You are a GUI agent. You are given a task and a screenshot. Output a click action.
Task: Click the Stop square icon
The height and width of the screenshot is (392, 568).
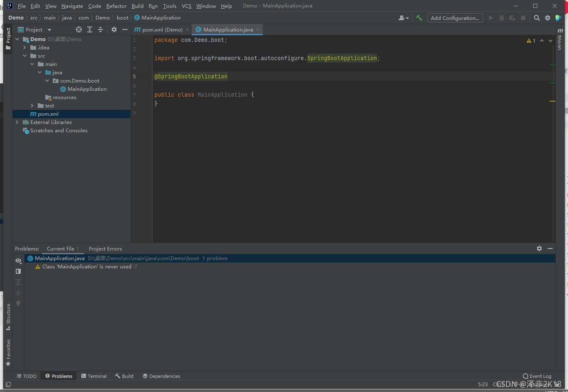(523, 18)
